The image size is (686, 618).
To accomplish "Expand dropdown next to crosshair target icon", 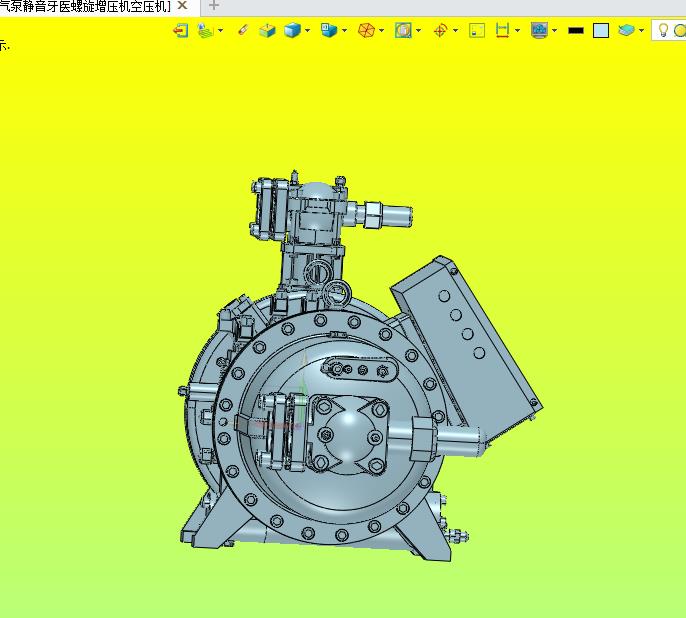I will point(455,31).
